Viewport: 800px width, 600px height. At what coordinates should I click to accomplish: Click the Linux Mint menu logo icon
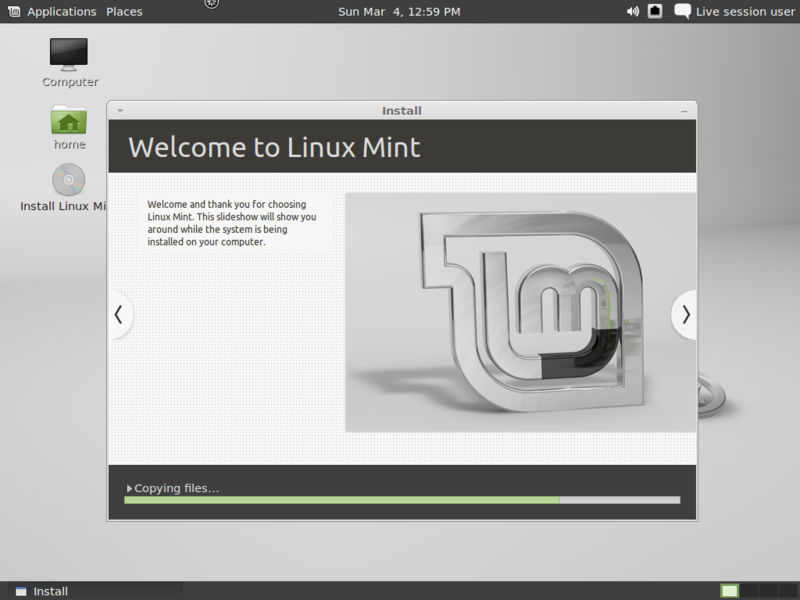click(x=14, y=11)
